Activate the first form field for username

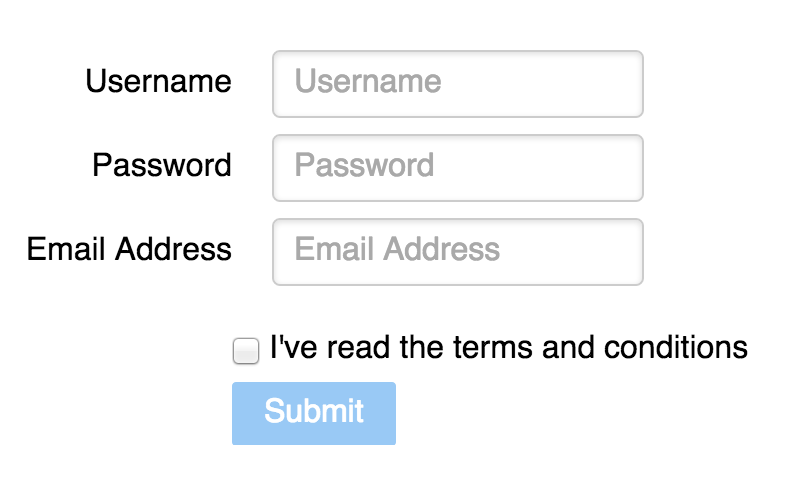[457, 84]
